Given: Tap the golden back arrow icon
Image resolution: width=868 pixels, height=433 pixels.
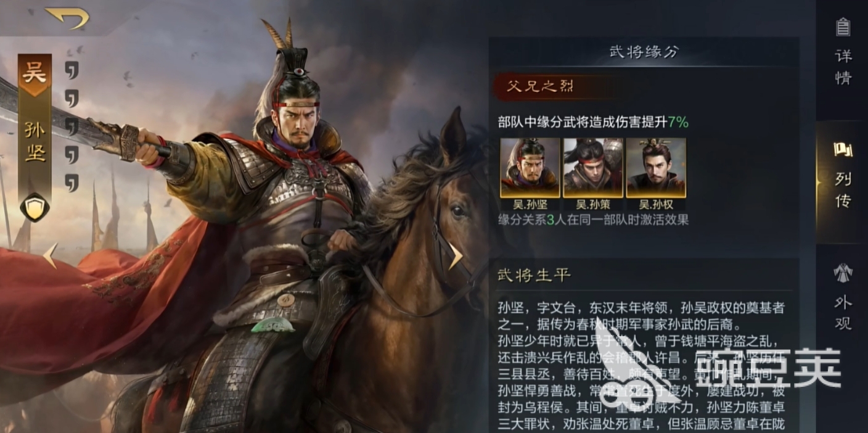Looking at the screenshot, I should [x=67, y=17].
